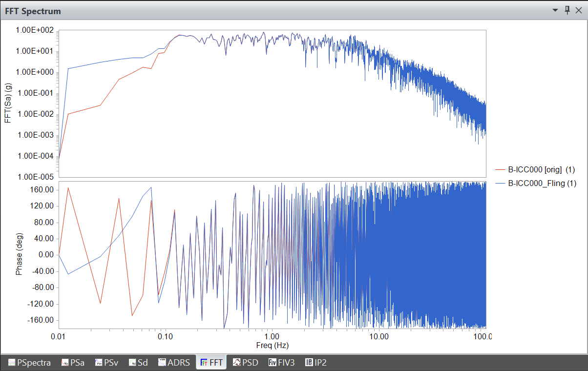Viewport: 588px width, 371px height.
Task: Switch to the PSa tab
Action: [x=72, y=362]
